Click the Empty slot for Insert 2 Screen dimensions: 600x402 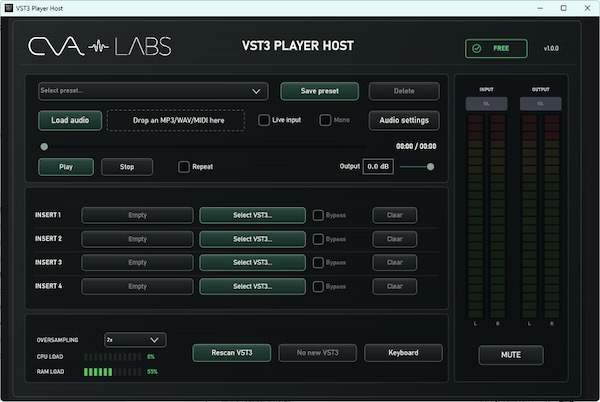[x=137, y=239]
